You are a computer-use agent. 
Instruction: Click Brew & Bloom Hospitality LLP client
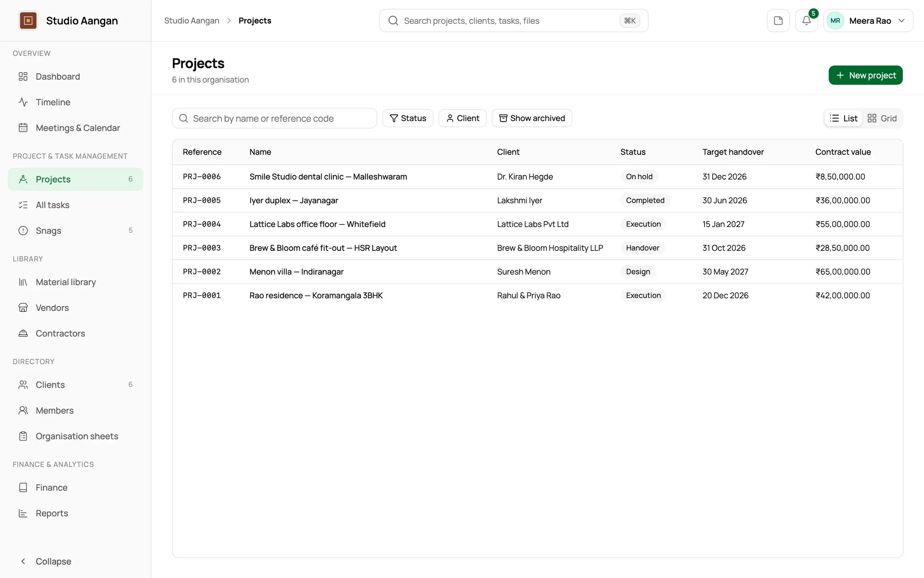pyautogui.click(x=550, y=248)
